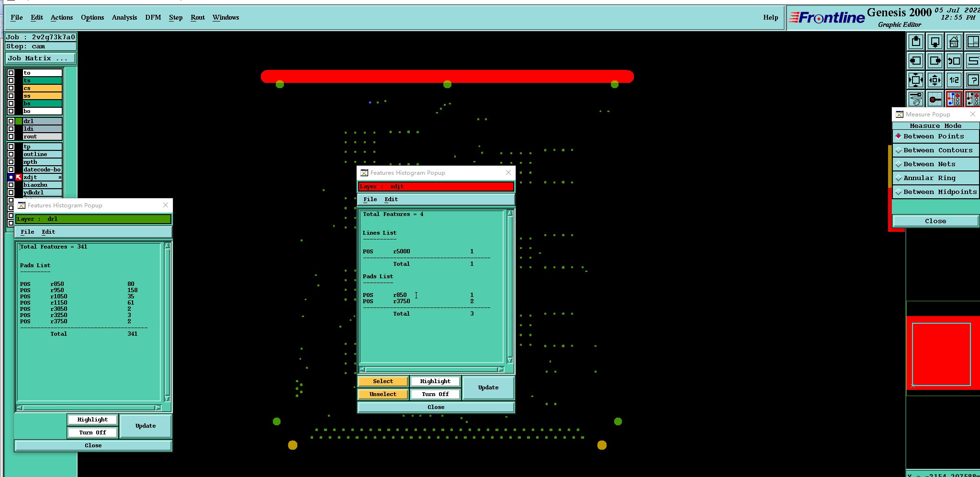
Task: Click the zoom out arrows-outward icon
Action: coord(935,80)
